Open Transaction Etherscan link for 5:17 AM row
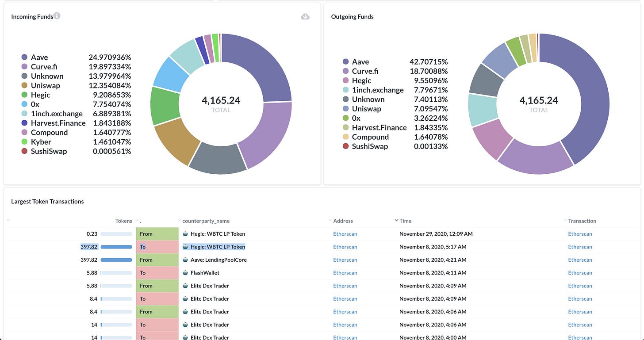Screen dimensions: 644x340 point(580,247)
